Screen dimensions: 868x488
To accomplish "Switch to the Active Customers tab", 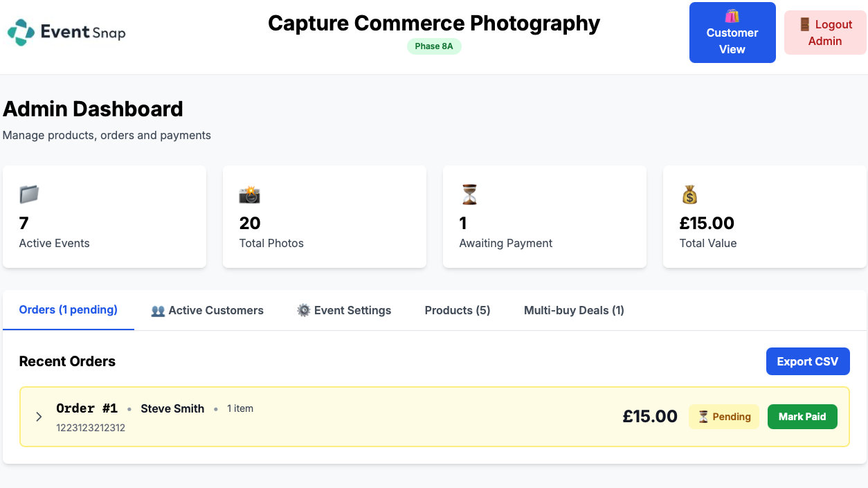I will [207, 310].
